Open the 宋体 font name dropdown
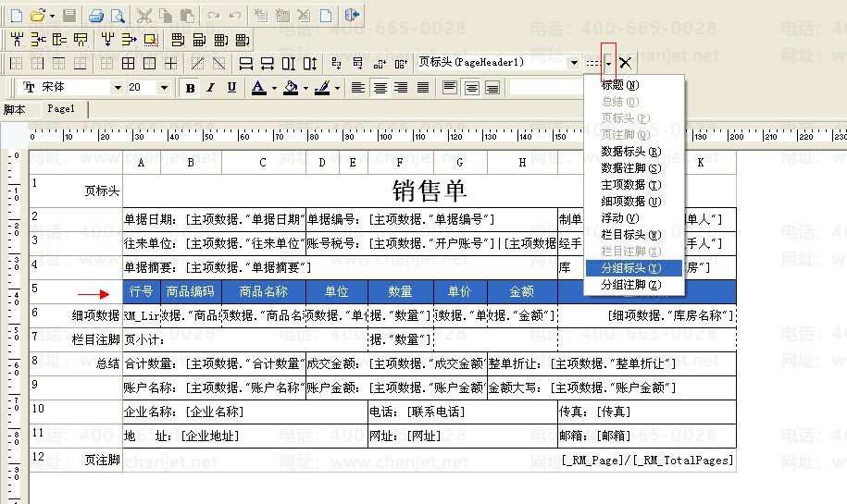 point(118,88)
